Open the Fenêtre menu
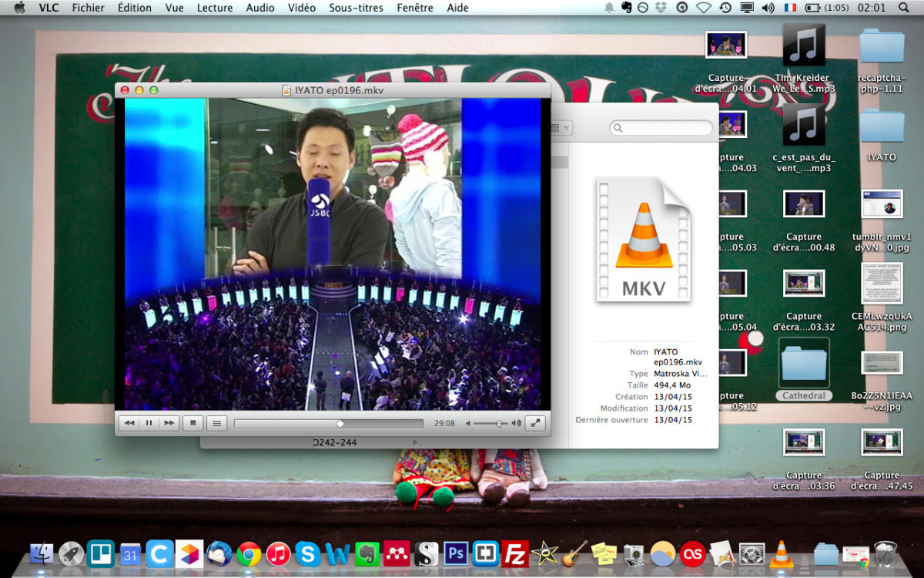924x578 pixels. coord(415,8)
